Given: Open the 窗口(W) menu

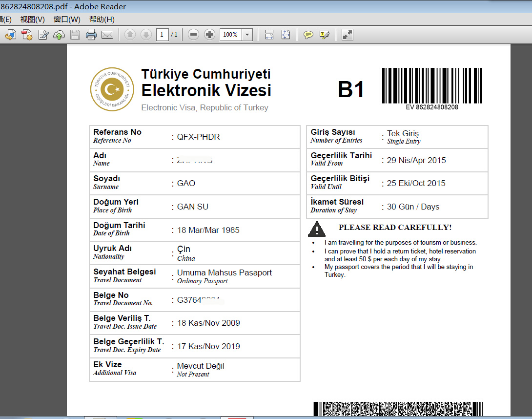Looking at the screenshot, I should tap(67, 20).
